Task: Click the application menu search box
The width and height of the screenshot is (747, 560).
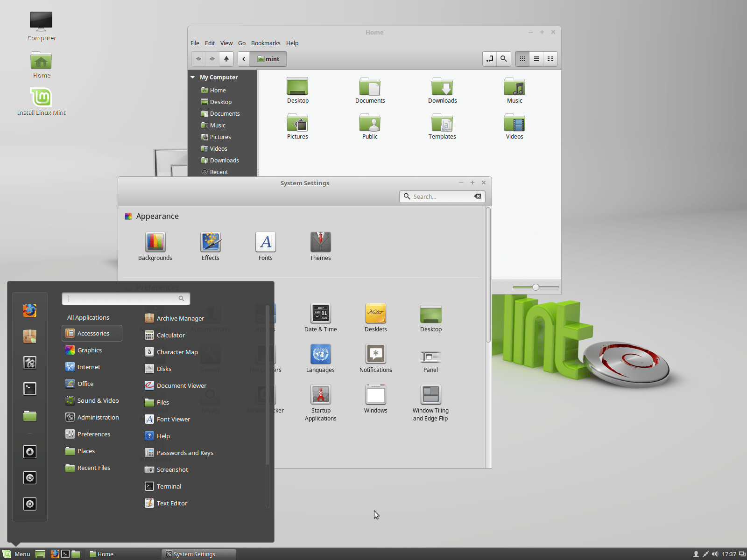Action: coord(126,299)
